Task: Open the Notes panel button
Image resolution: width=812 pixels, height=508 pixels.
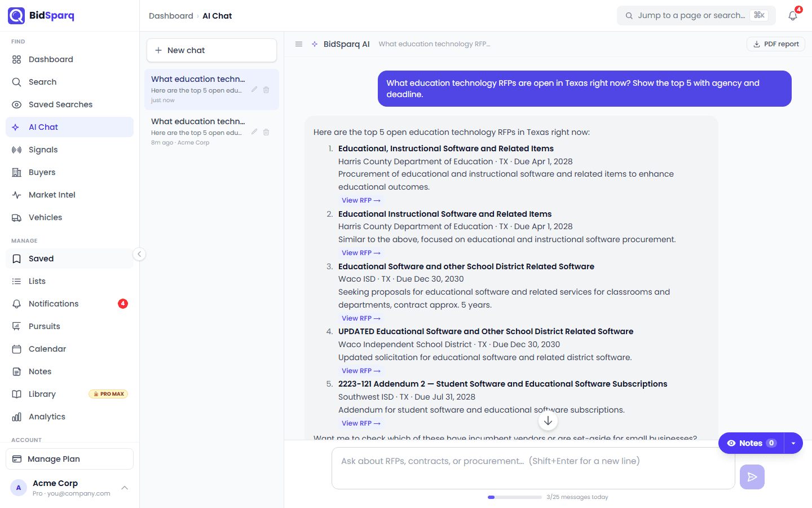Action: click(751, 443)
